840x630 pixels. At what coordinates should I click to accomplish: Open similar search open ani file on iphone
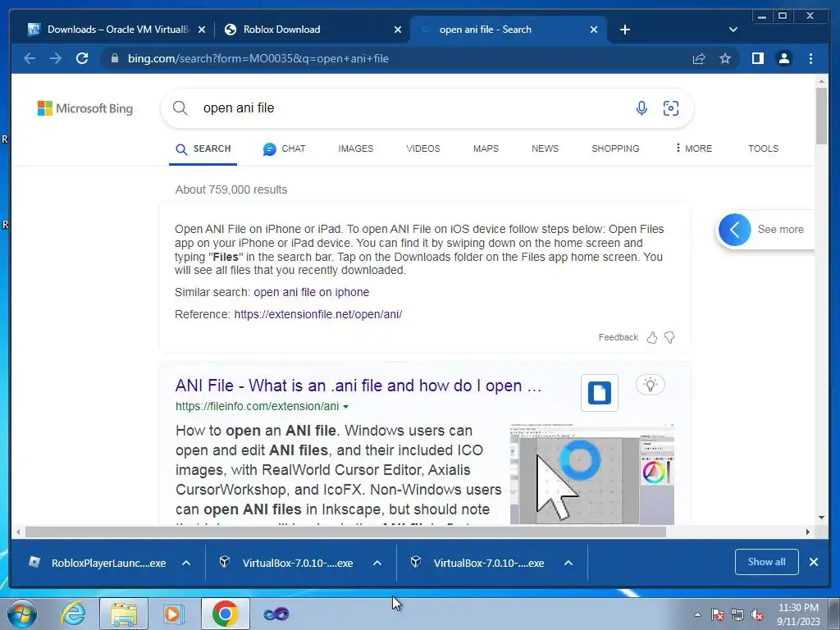[311, 293]
